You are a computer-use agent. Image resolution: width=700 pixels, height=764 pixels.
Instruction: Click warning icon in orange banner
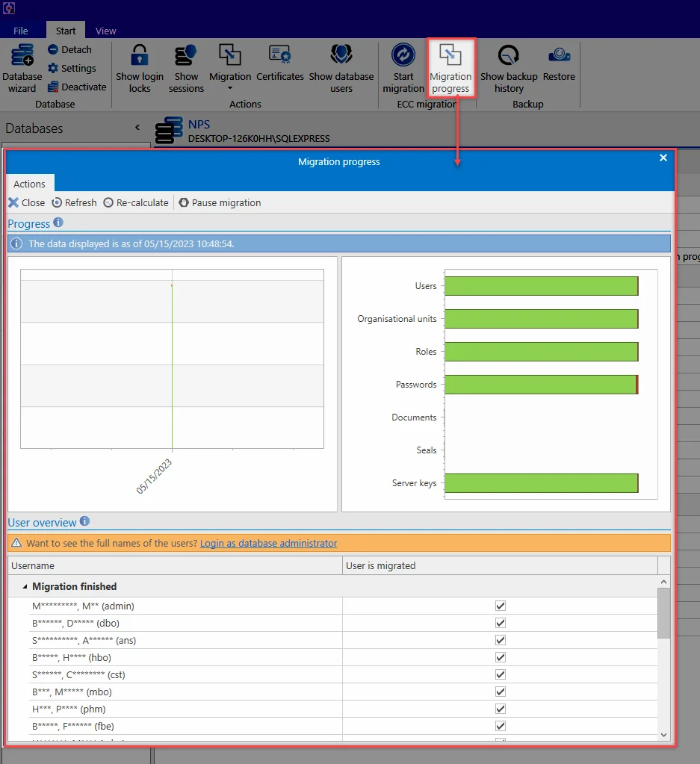click(16, 543)
